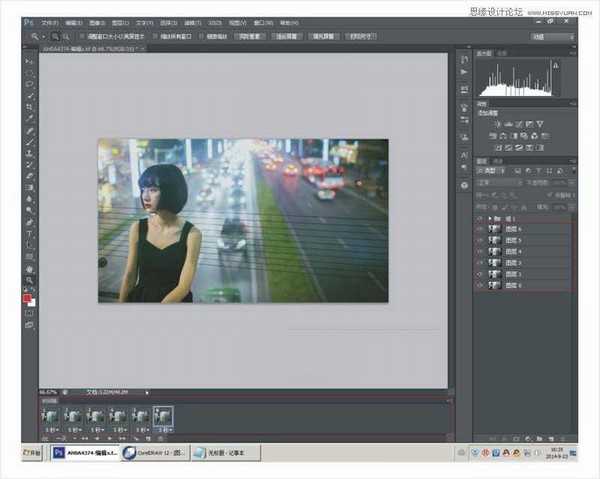Select the Type tool in the toolbox

pyautogui.click(x=28, y=232)
